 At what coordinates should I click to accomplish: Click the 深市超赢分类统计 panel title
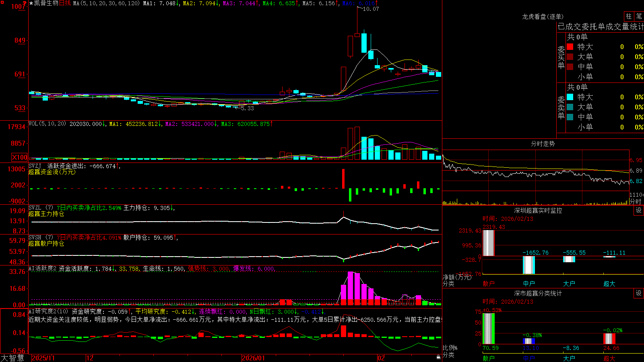pyautogui.click(x=538, y=293)
